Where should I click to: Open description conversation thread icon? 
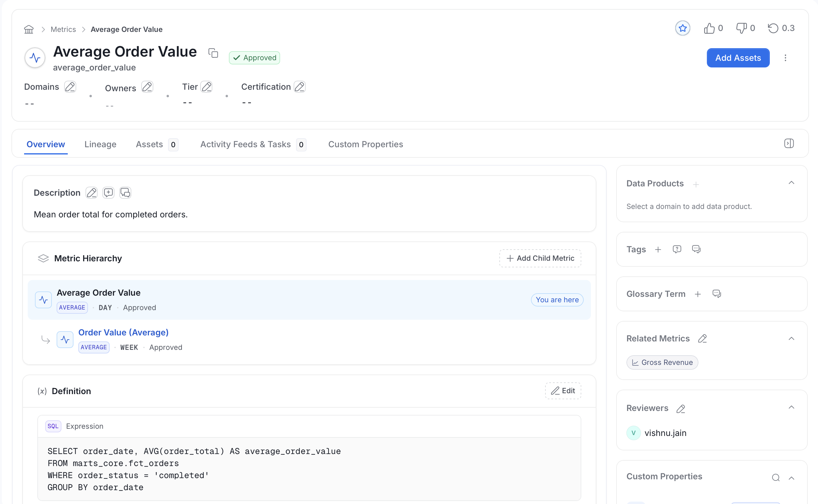(125, 193)
